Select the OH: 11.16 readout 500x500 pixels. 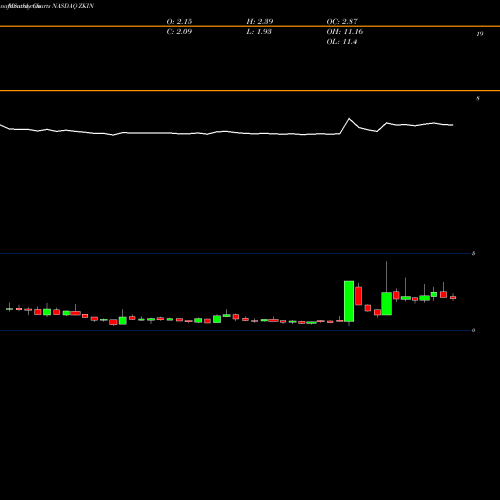click(345, 31)
